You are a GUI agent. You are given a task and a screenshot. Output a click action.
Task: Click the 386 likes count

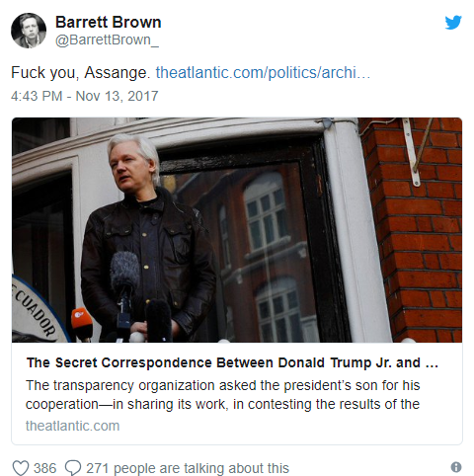pos(45,468)
